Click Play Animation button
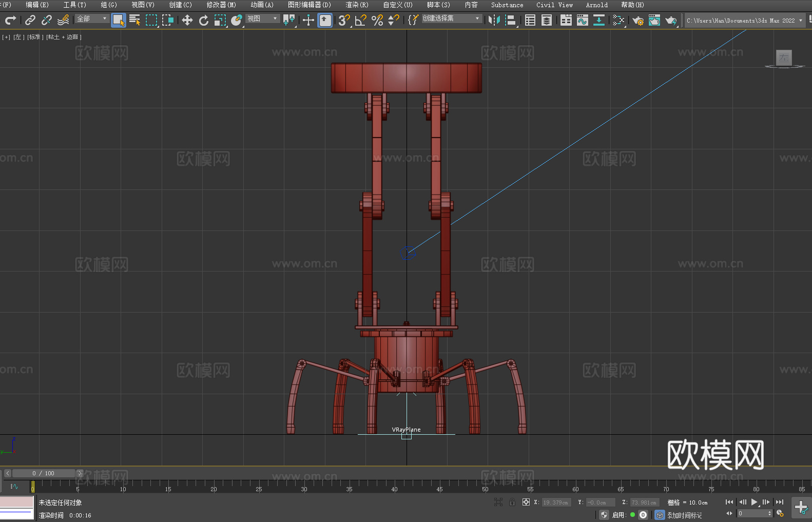Image resolution: width=812 pixels, height=522 pixels. [x=755, y=502]
